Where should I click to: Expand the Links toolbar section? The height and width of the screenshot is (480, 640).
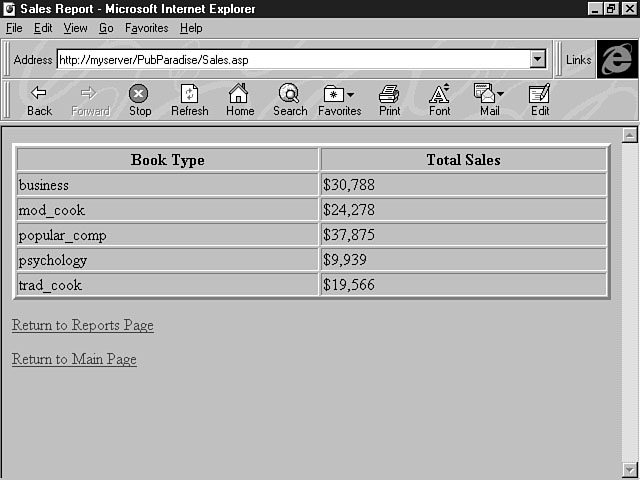click(x=578, y=60)
